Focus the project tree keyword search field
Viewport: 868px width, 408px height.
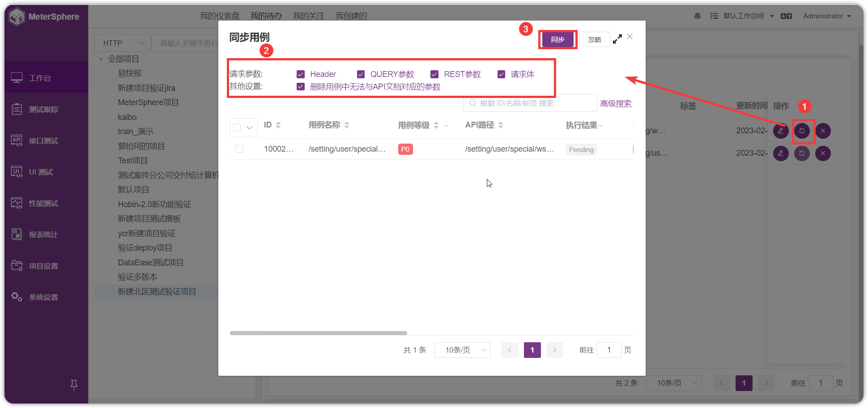pos(185,43)
